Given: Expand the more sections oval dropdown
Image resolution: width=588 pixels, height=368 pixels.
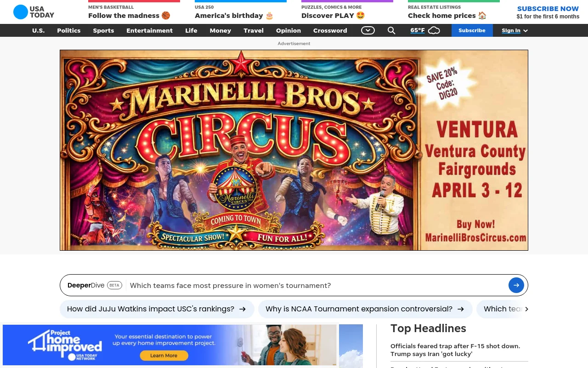Looking at the screenshot, I should click(x=368, y=30).
